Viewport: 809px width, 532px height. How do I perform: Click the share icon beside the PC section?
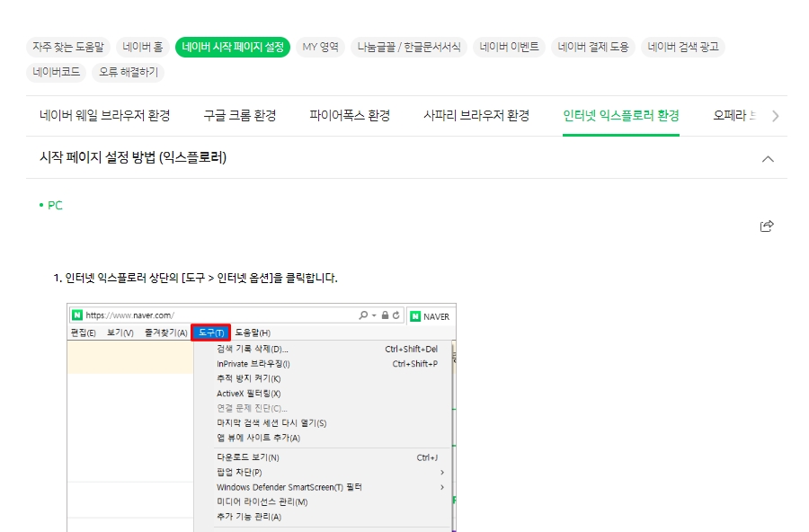tap(767, 226)
